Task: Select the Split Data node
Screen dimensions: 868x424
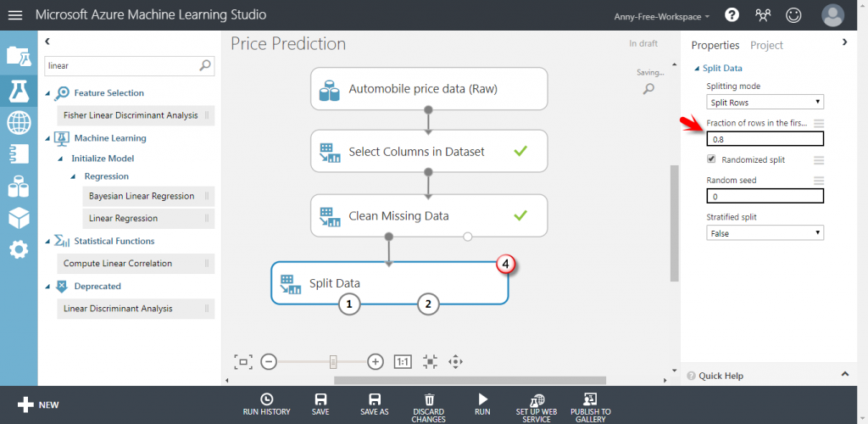Action: (389, 283)
